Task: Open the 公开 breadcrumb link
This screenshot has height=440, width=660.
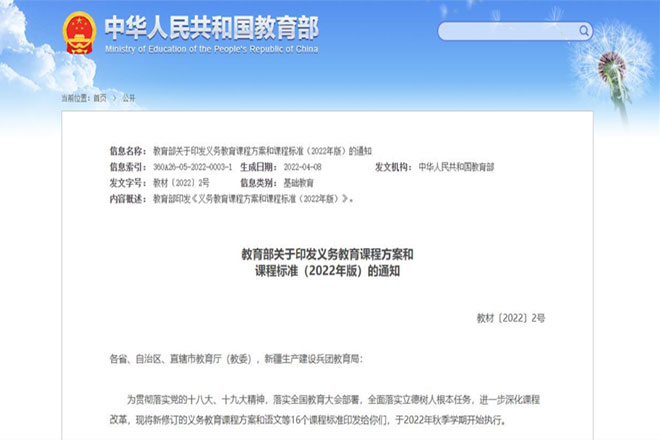Action: click(129, 98)
